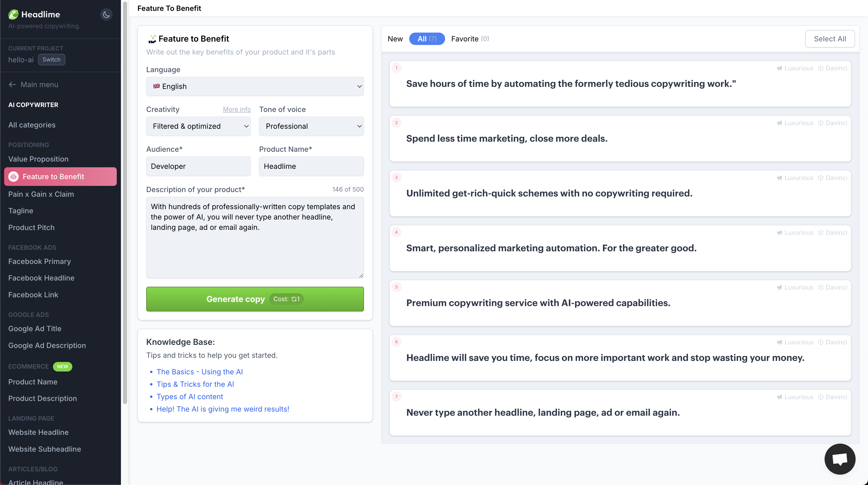Click the number 7 badge on last result

coord(396,397)
